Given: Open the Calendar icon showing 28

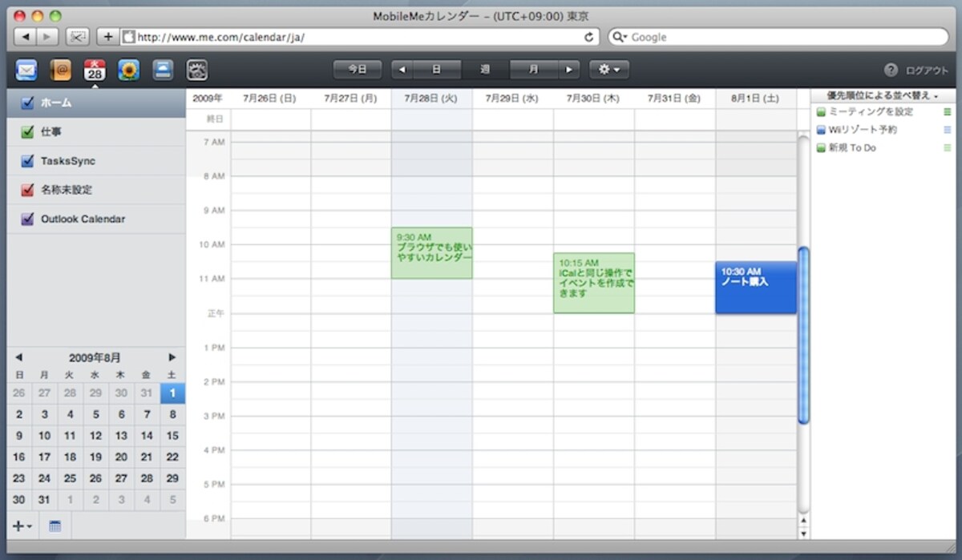Looking at the screenshot, I should (95, 71).
